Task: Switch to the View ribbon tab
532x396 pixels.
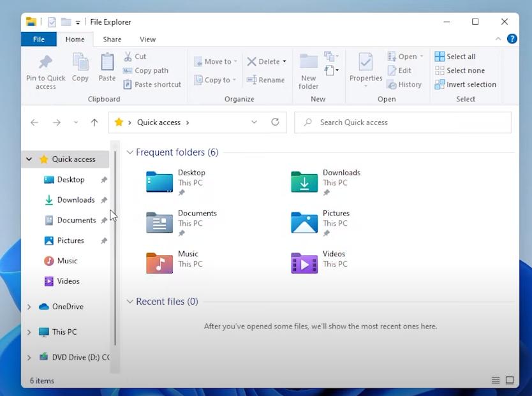Action: tap(147, 39)
